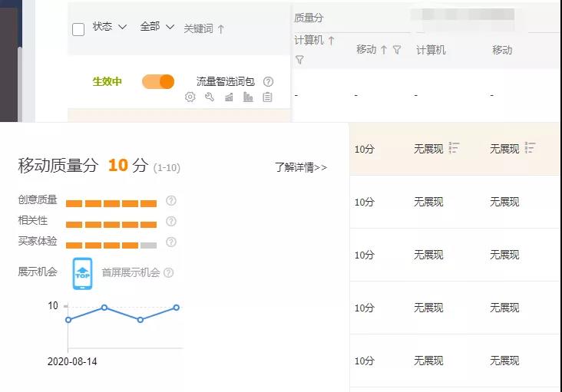Click the TOP phone icon for 展示机会
The image size is (562, 392).
tap(82, 274)
